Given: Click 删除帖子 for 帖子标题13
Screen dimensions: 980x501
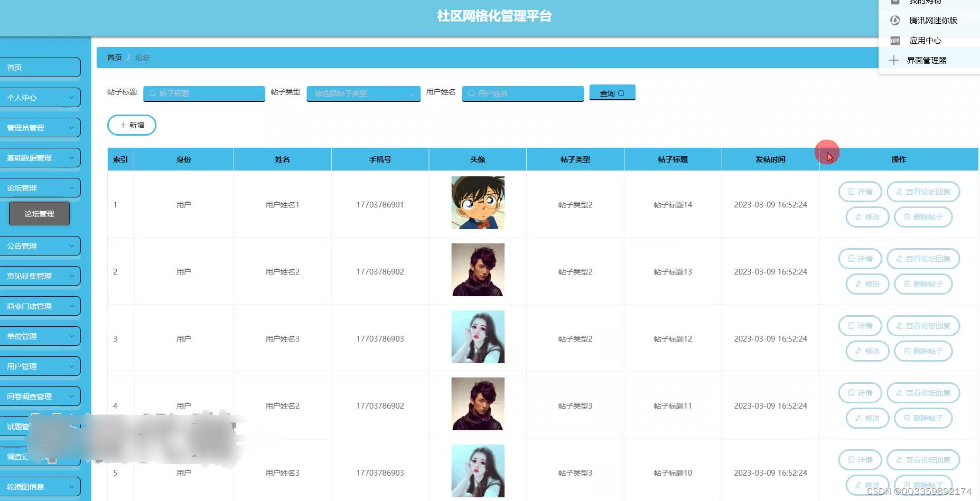Looking at the screenshot, I should (923, 284).
